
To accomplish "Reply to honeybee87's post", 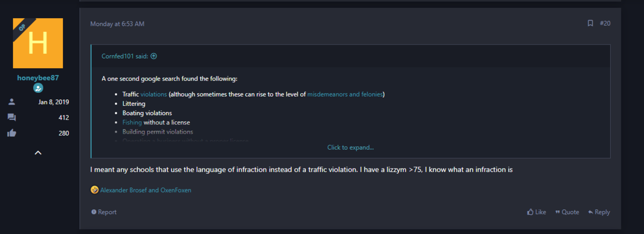I will [599, 212].
